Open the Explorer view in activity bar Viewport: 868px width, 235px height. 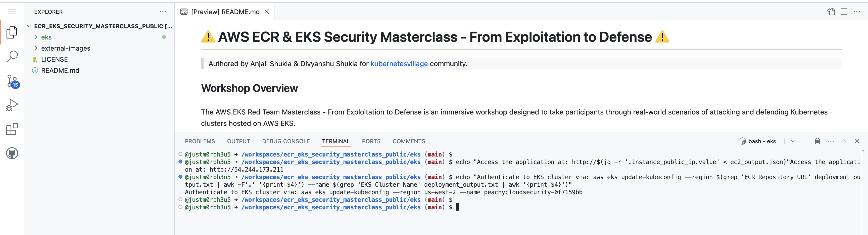click(x=12, y=32)
